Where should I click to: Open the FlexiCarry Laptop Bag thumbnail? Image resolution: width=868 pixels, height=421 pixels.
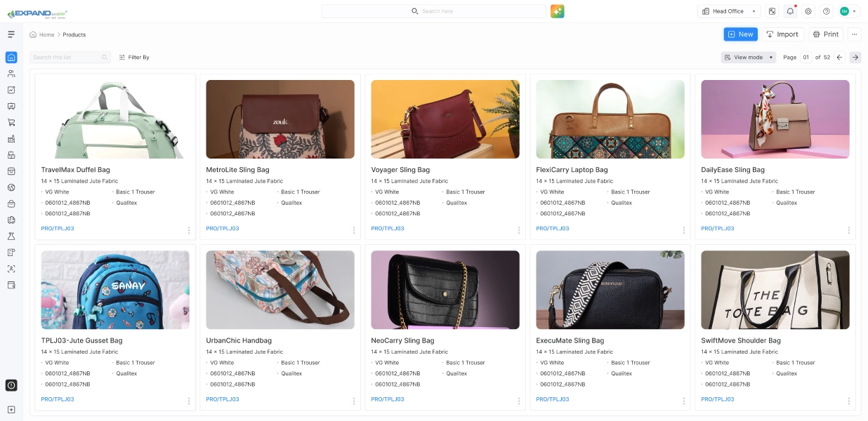point(610,119)
